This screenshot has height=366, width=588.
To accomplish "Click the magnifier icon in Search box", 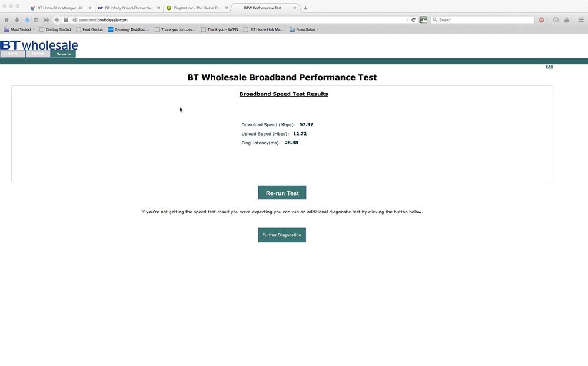I will coord(435,20).
